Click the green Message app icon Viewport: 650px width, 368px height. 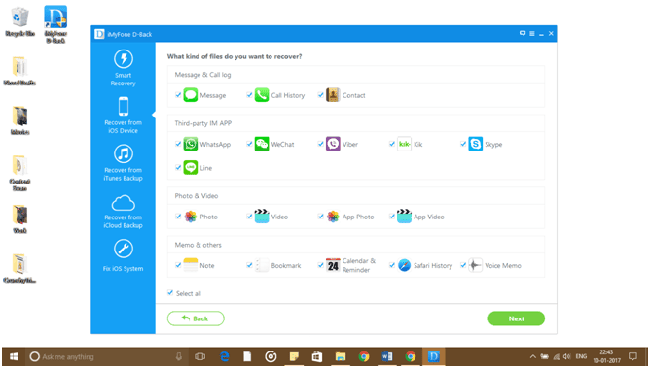point(191,95)
